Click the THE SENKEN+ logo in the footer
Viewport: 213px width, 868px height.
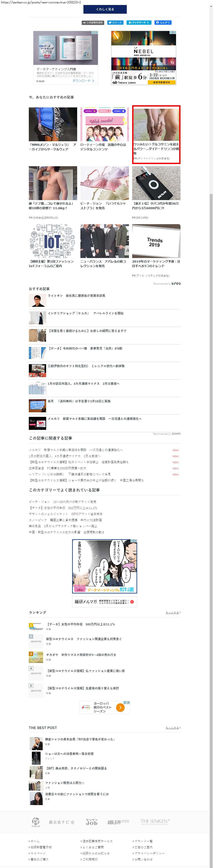(155, 822)
